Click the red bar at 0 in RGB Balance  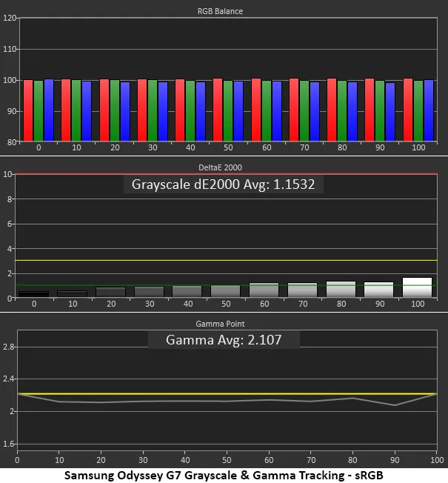28,110
